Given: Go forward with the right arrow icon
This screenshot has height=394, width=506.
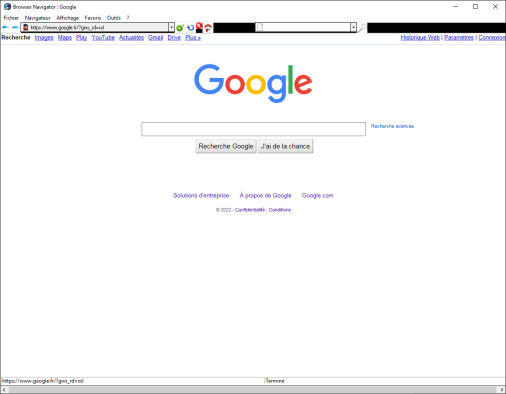Looking at the screenshot, I should pyautogui.click(x=15, y=27).
